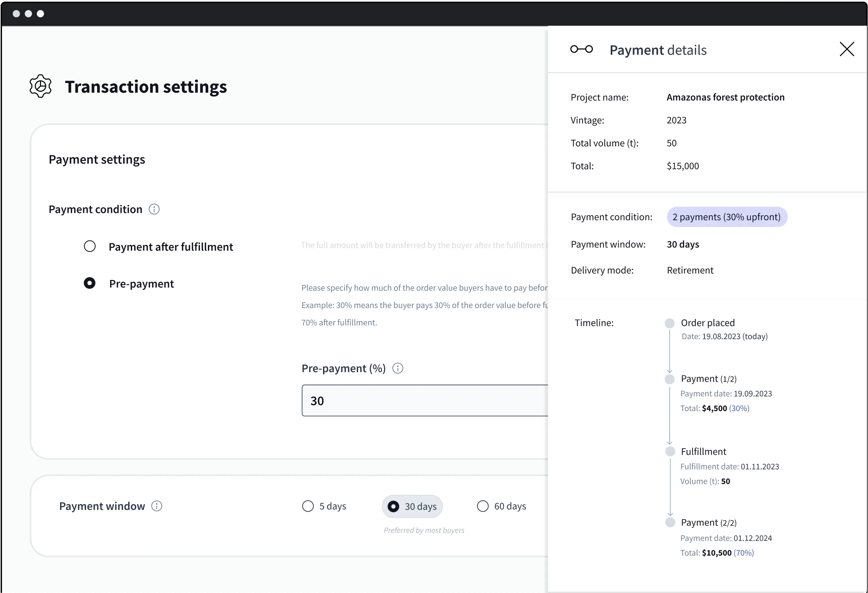Click the Payment (2/2) timeline marker
868x593 pixels.
(x=670, y=523)
